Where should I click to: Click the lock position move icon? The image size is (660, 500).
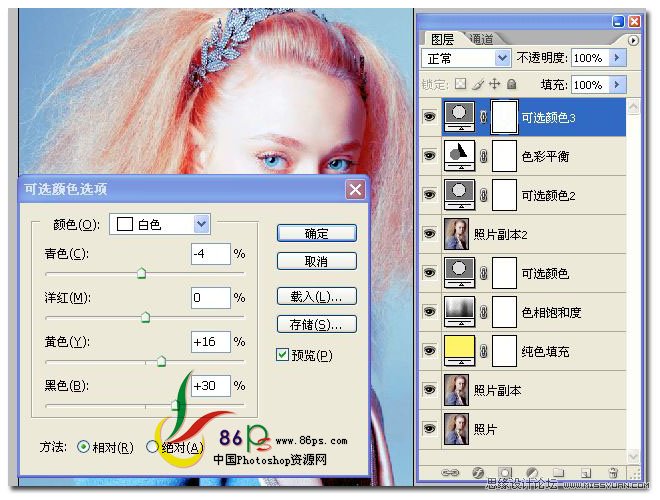click(494, 84)
